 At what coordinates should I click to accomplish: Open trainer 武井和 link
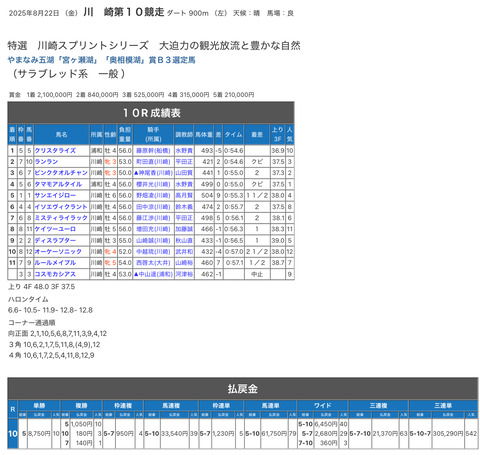point(184,252)
